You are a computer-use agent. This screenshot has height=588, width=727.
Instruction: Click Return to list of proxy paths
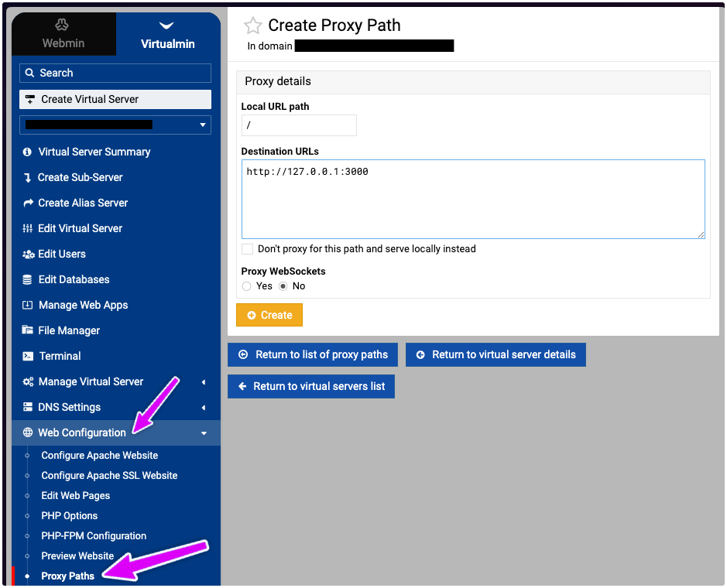(313, 354)
